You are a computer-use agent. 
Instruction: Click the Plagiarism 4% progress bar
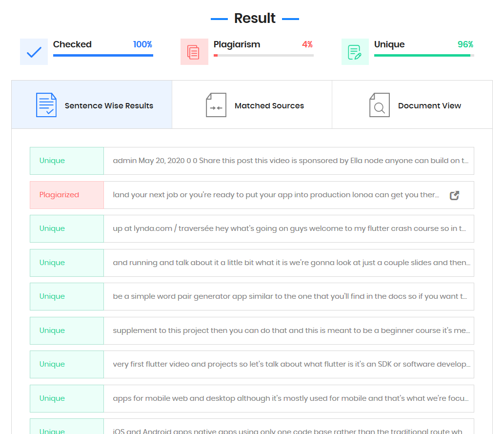tap(263, 55)
